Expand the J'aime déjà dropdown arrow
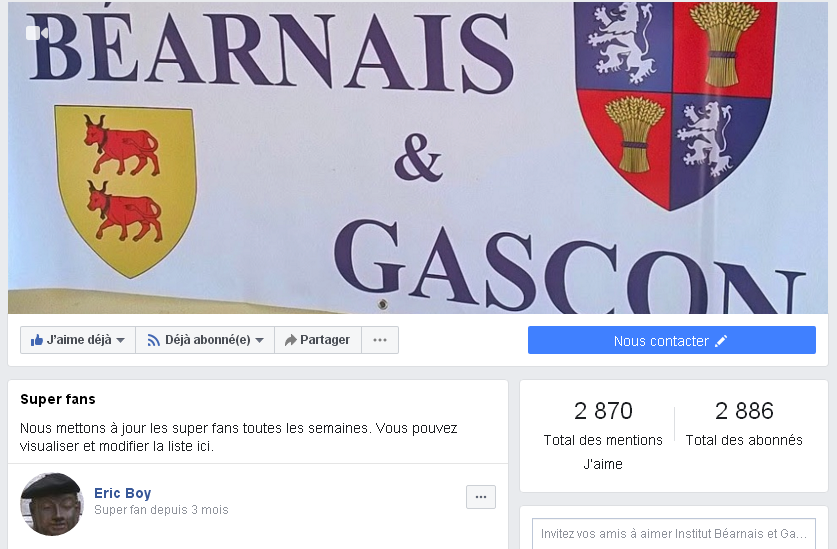Viewport: 837px width, 549px height. coord(121,341)
